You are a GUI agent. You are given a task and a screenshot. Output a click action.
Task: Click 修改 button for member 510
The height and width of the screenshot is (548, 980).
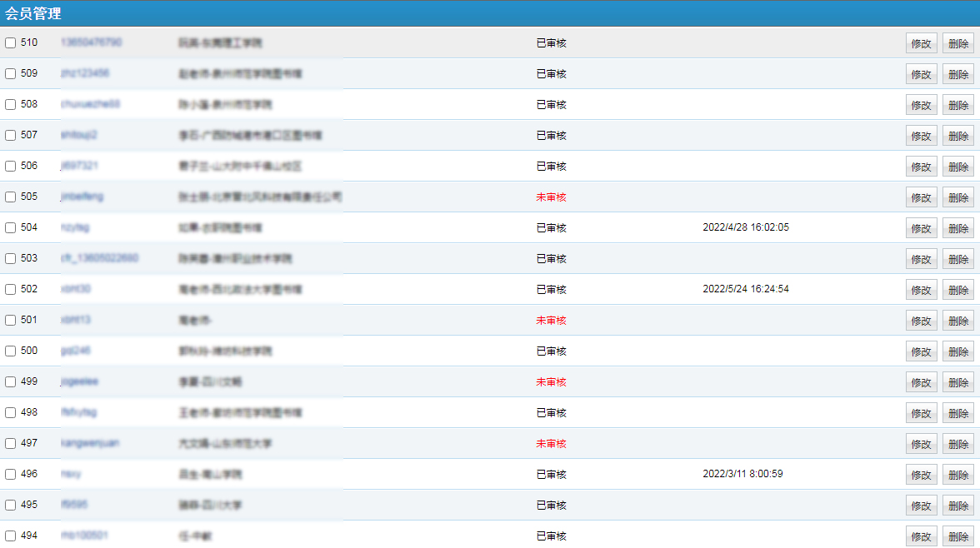(x=921, y=43)
